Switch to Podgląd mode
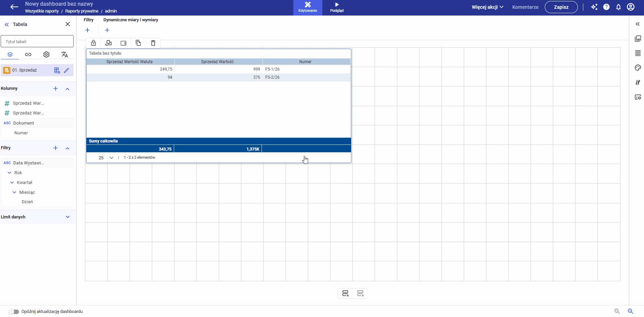Viewport: 644px width, 317px height. tap(337, 7)
